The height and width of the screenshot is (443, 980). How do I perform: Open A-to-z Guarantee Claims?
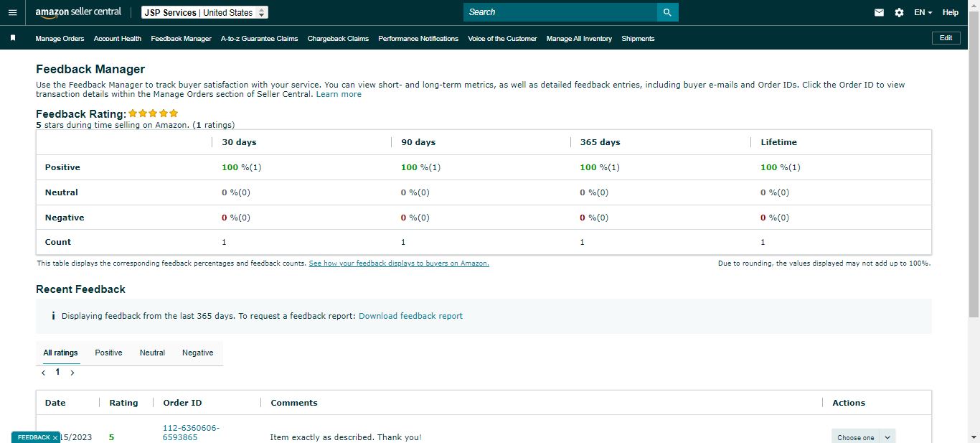click(x=259, y=39)
